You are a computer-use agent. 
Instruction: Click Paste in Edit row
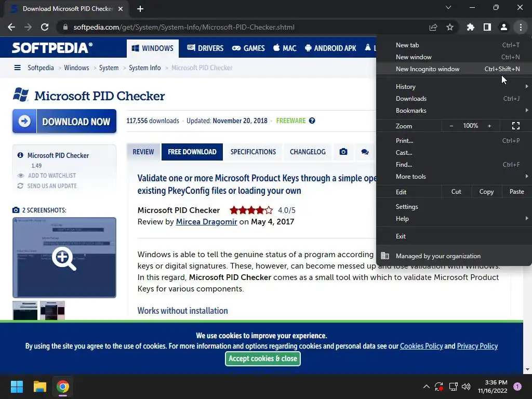pyautogui.click(x=517, y=192)
